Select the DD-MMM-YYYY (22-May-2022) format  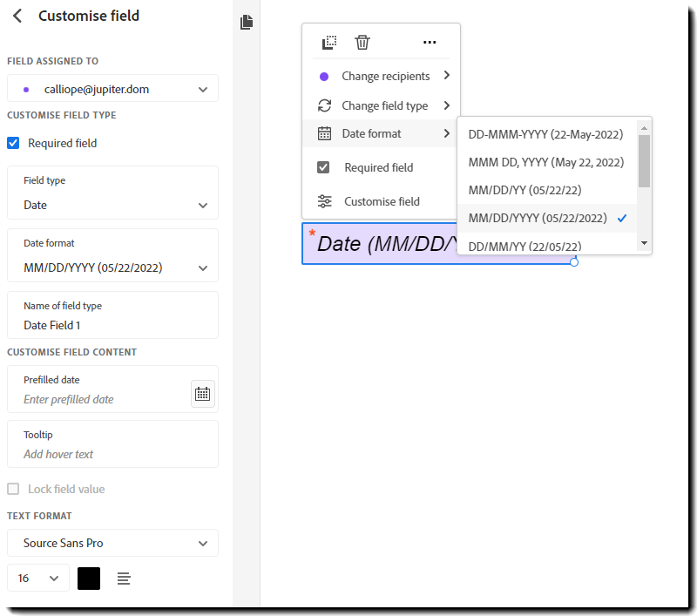545,134
